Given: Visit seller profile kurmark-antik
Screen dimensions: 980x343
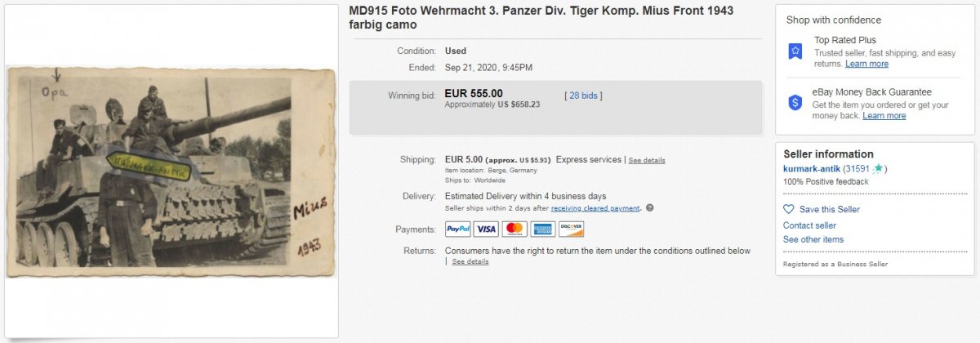Looking at the screenshot, I should (x=812, y=168).
